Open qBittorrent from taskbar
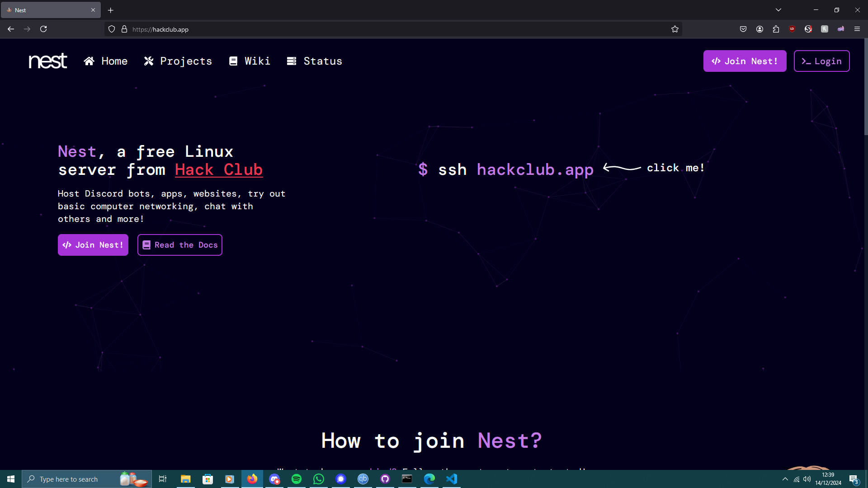 (363, 479)
